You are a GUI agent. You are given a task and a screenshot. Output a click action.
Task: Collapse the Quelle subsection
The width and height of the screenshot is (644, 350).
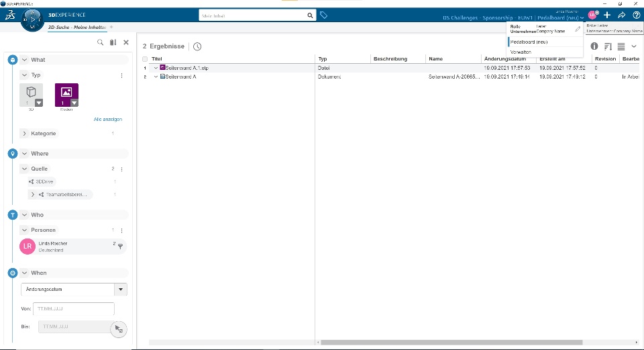click(x=24, y=169)
